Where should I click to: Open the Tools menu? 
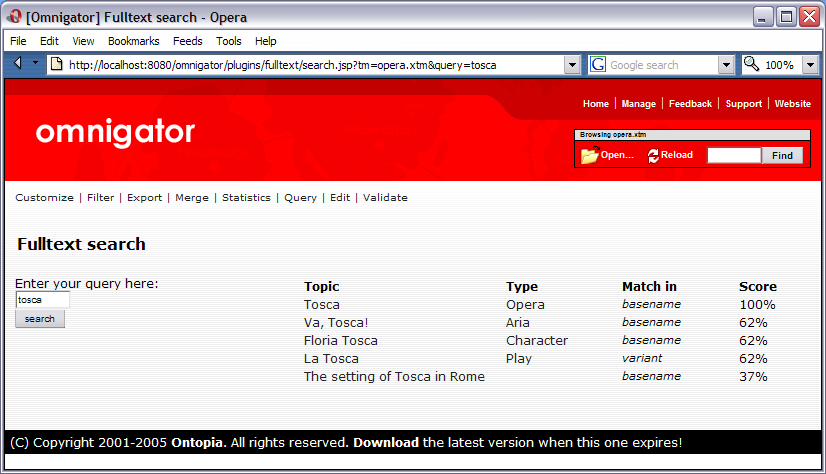(x=229, y=41)
